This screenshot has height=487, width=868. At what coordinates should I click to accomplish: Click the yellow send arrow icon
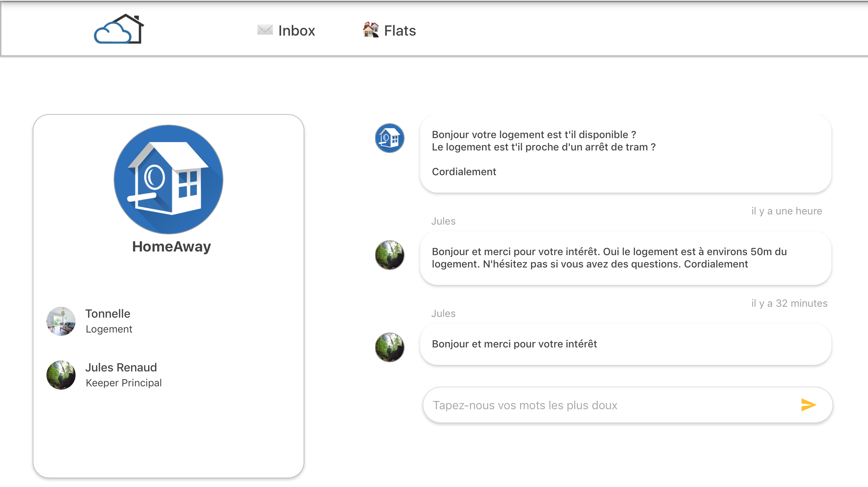[x=808, y=405]
